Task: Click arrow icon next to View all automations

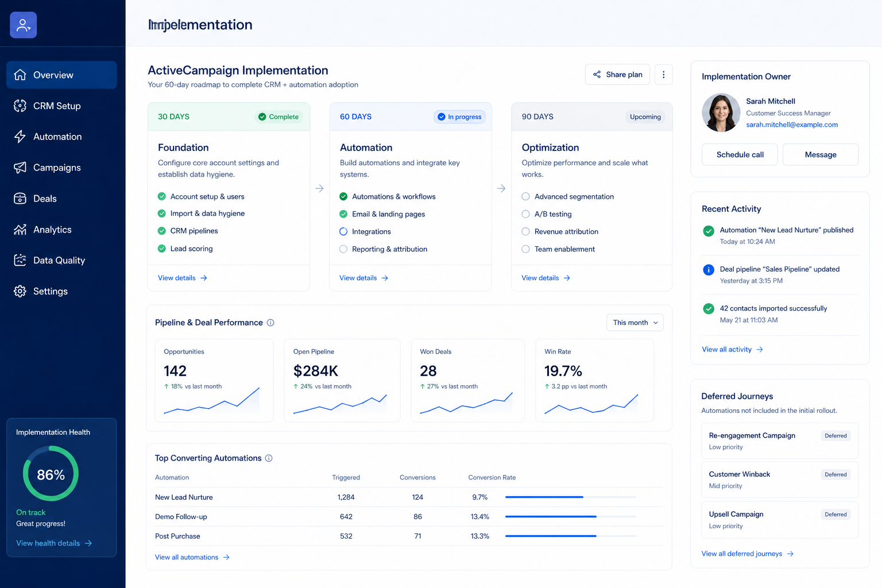Action: (x=226, y=558)
